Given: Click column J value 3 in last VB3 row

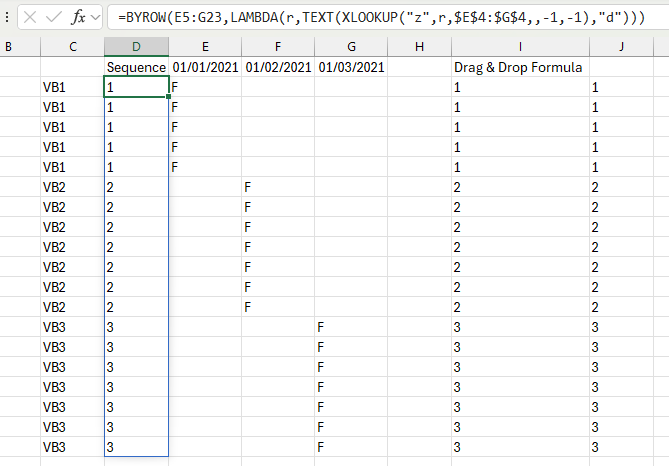Looking at the screenshot, I should pyautogui.click(x=621, y=447).
